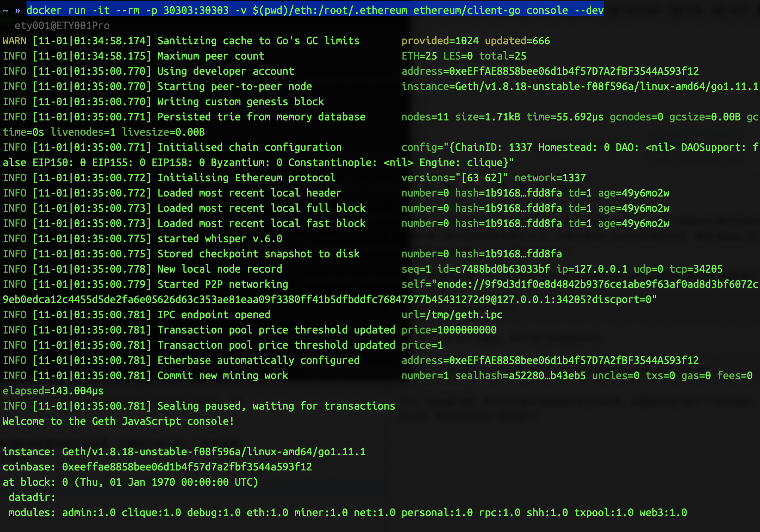Click Commit new mining work message
This screenshot has width=760, height=532.
click(223, 376)
